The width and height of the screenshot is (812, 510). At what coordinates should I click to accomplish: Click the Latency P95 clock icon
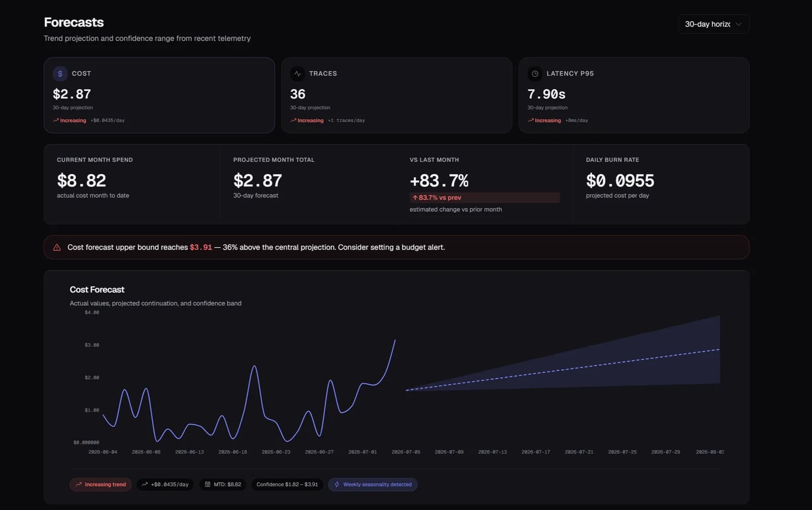pos(535,74)
